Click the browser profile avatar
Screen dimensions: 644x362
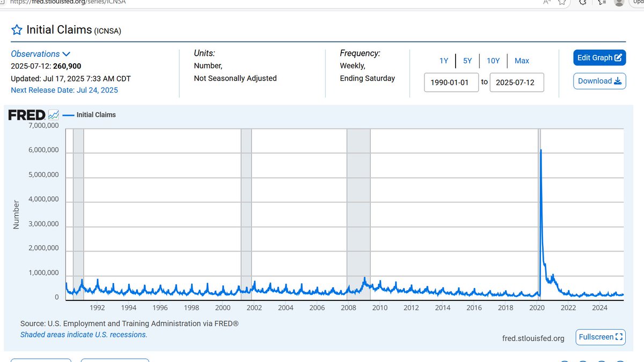pyautogui.click(x=619, y=2)
